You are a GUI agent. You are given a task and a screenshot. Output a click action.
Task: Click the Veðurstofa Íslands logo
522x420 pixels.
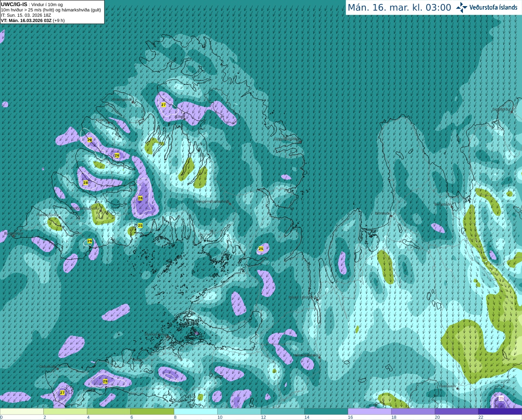tap(487, 7)
